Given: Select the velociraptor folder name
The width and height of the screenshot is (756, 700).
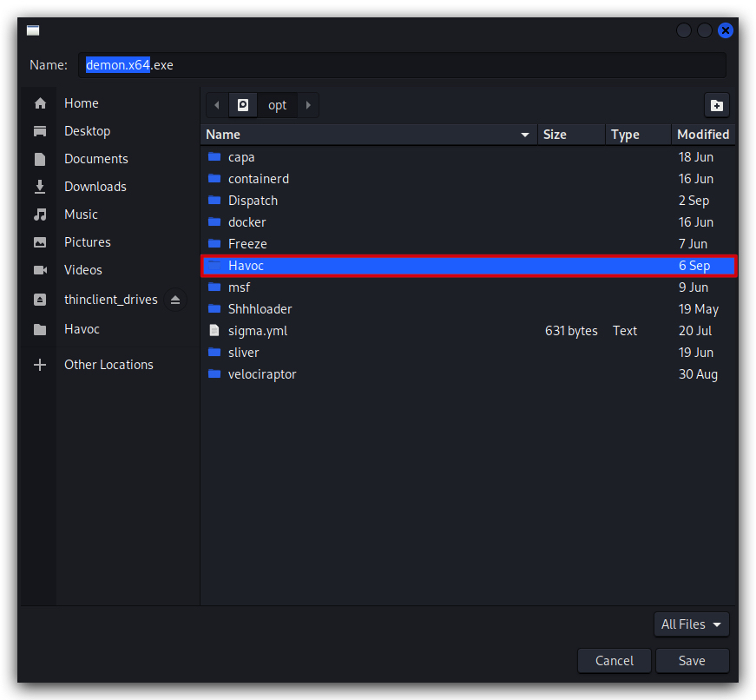Looking at the screenshot, I should point(262,374).
